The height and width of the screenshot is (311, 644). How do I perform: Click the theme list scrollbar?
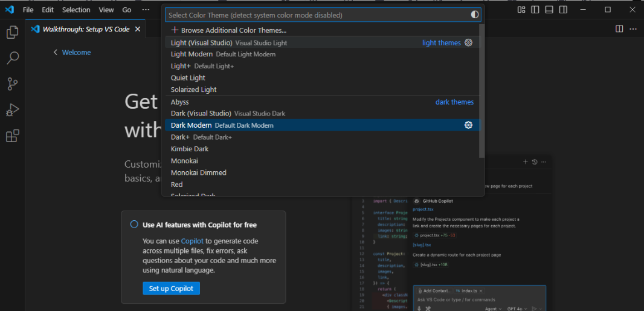481,91
